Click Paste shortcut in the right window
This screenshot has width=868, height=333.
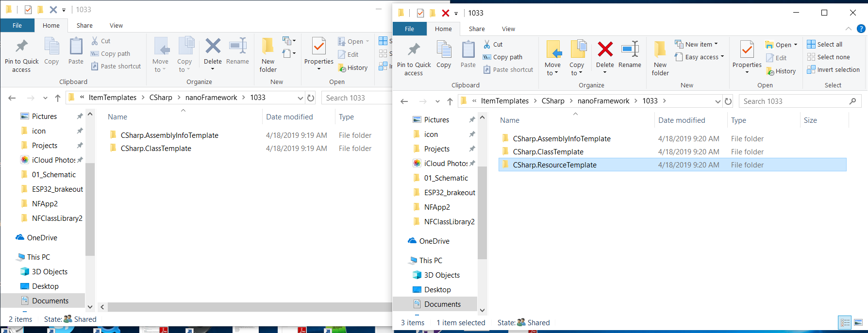508,69
